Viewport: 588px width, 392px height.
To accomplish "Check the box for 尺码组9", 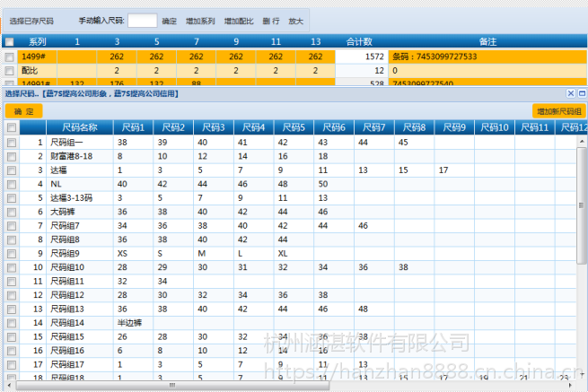I will pyautogui.click(x=12, y=253).
